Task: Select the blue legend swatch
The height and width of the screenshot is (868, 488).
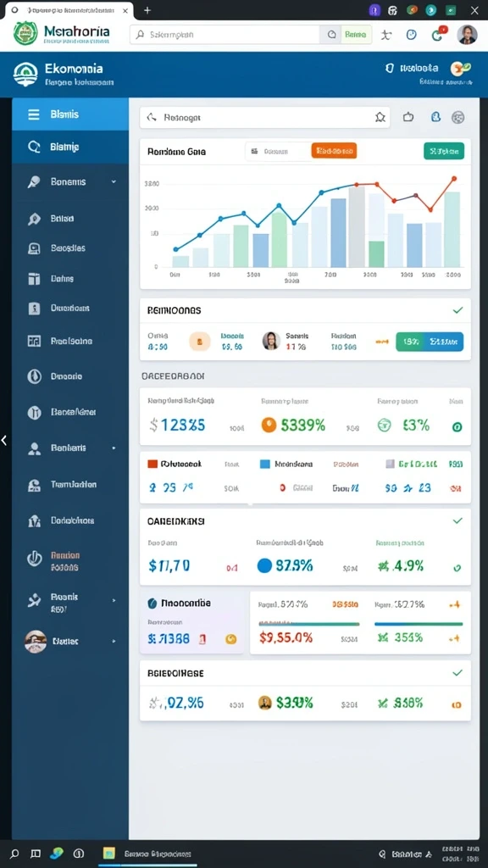Action: [x=264, y=464]
